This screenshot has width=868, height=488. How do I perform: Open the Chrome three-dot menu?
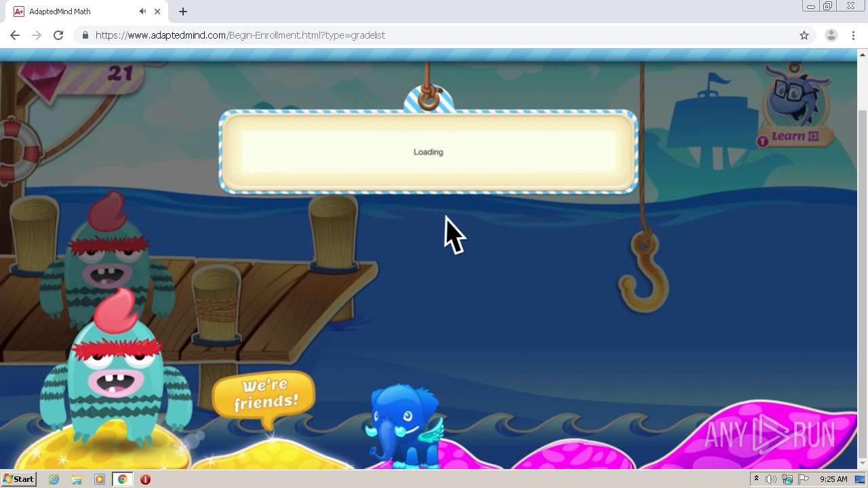point(853,35)
